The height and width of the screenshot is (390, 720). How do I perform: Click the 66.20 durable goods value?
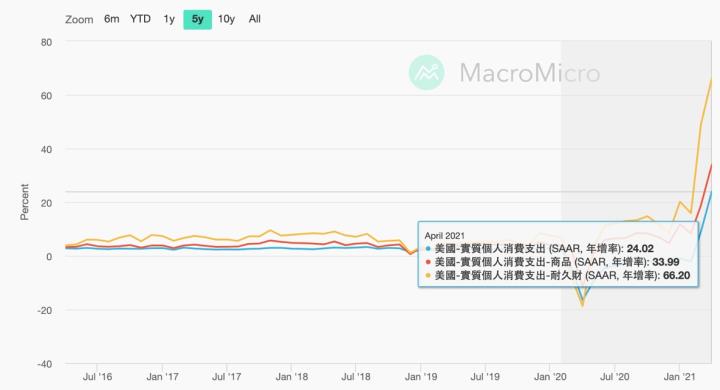tap(676, 275)
